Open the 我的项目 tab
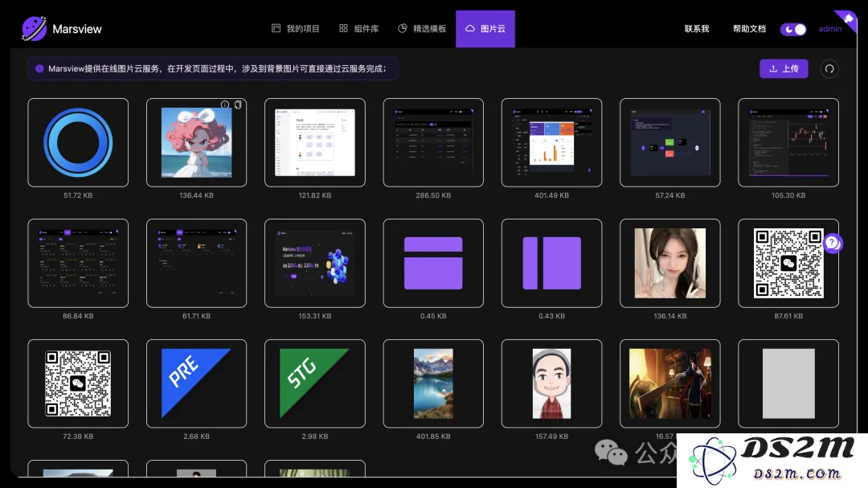 [295, 29]
